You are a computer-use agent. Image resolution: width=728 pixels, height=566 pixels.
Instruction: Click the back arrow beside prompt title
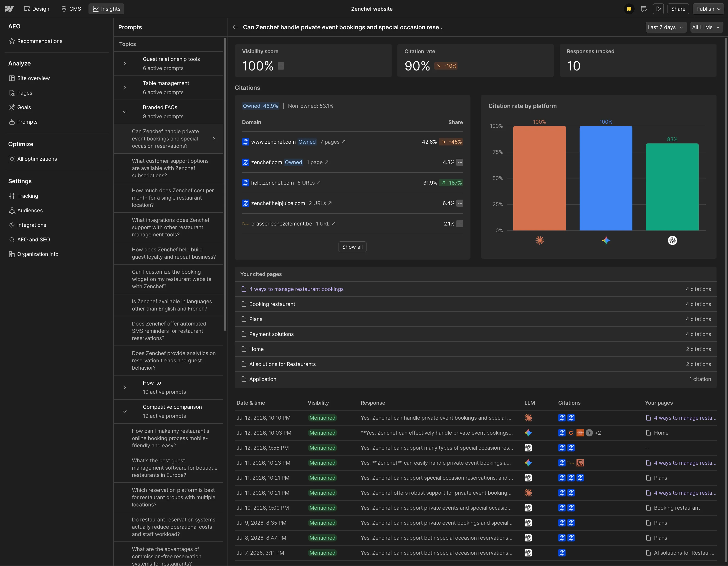pos(235,27)
